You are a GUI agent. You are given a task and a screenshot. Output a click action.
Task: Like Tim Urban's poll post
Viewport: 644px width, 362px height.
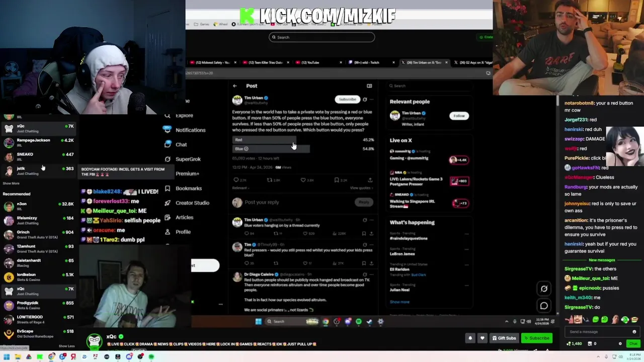303,180
